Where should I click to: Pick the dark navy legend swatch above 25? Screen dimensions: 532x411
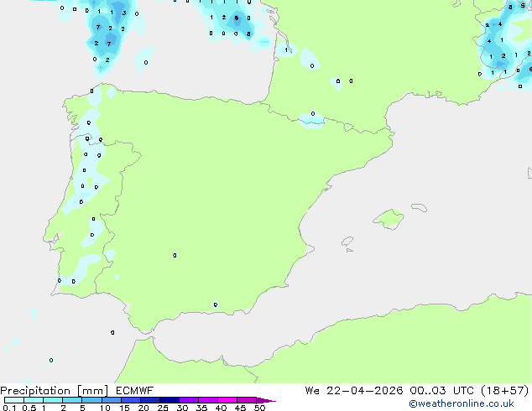click(170, 400)
